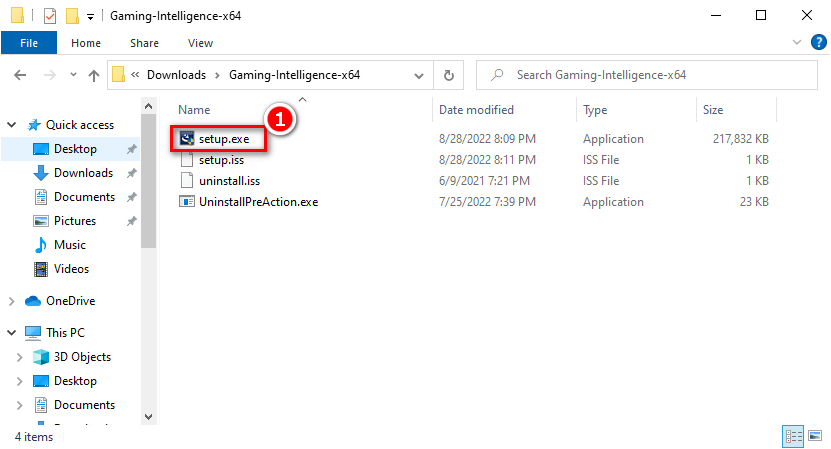Sort files by Type column
The width and height of the screenshot is (831, 449).
pos(595,110)
